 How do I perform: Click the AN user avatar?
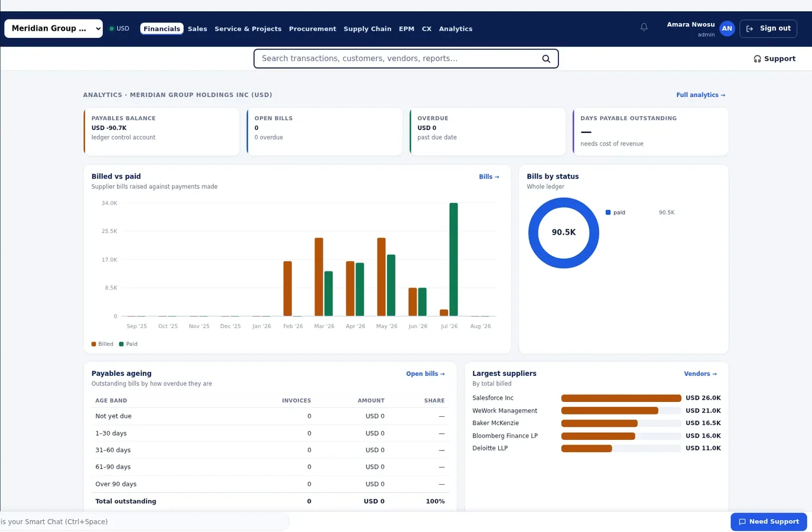tap(727, 28)
